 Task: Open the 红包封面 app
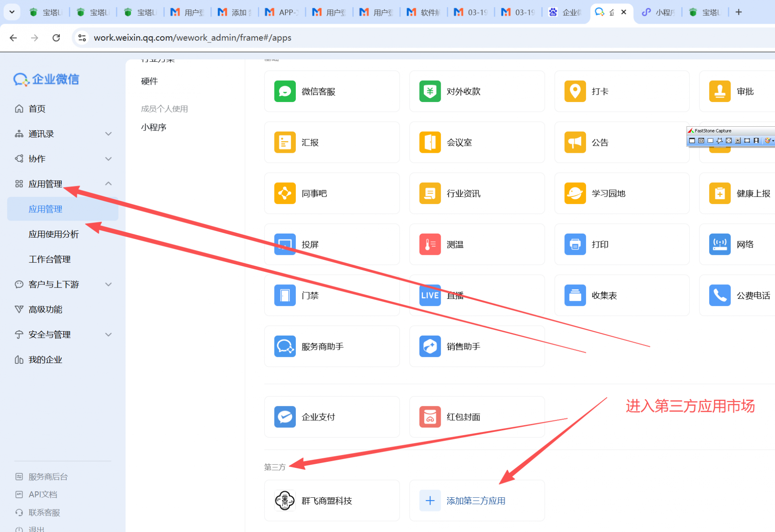point(430,417)
